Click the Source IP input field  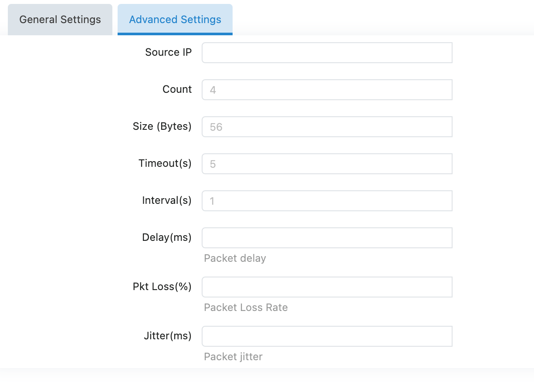pyautogui.click(x=327, y=53)
